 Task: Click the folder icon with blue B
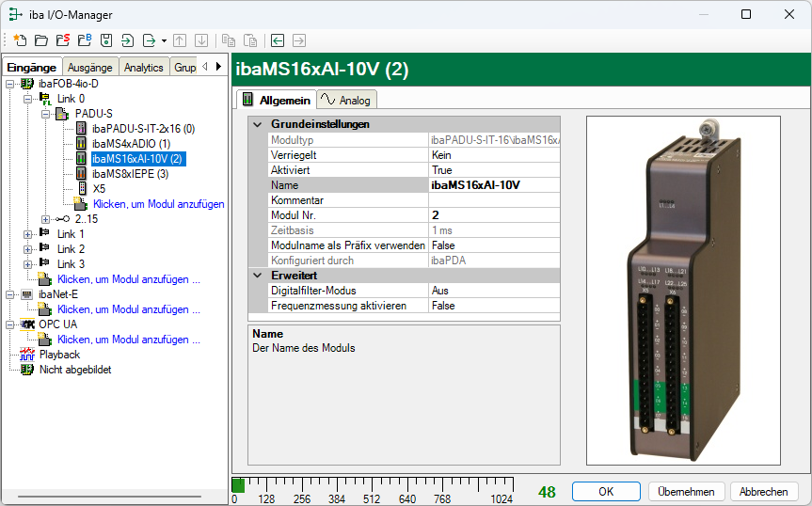pyautogui.click(x=84, y=40)
